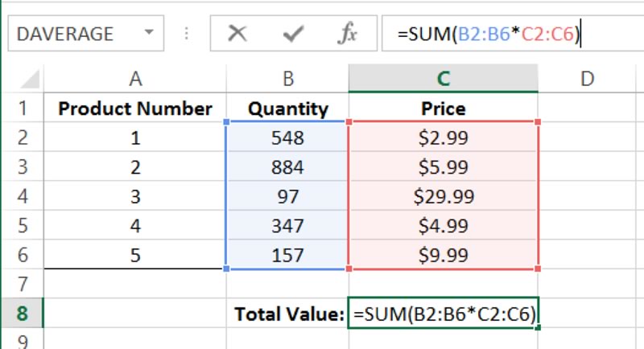Click the Name Box showing DAVERAGE

[x=72, y=34]
